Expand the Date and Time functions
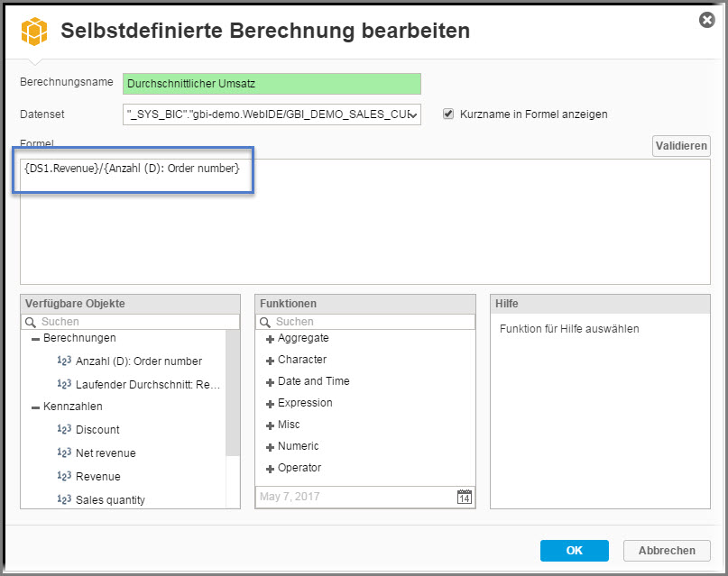This screenshot has width=728, height=576. pos(270,381)
